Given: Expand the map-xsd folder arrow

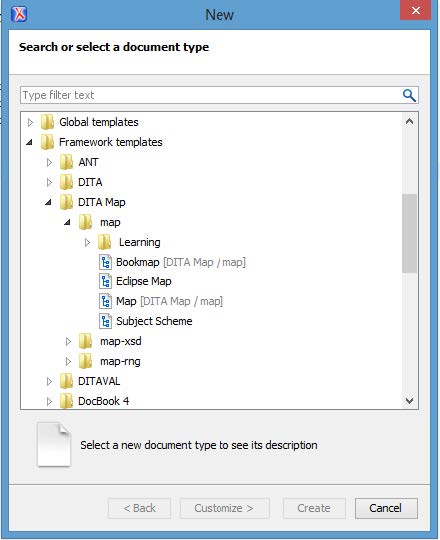Looking at the screenshot, I should coord(68,342).
